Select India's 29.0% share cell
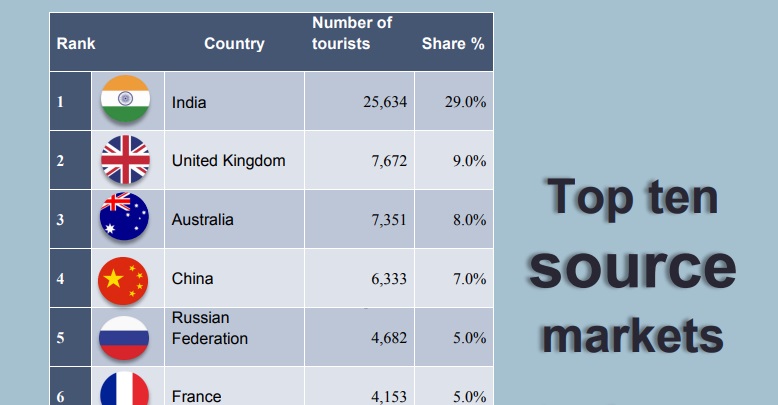Viewport: 778px width, 405px height. [x=464, y=101]
